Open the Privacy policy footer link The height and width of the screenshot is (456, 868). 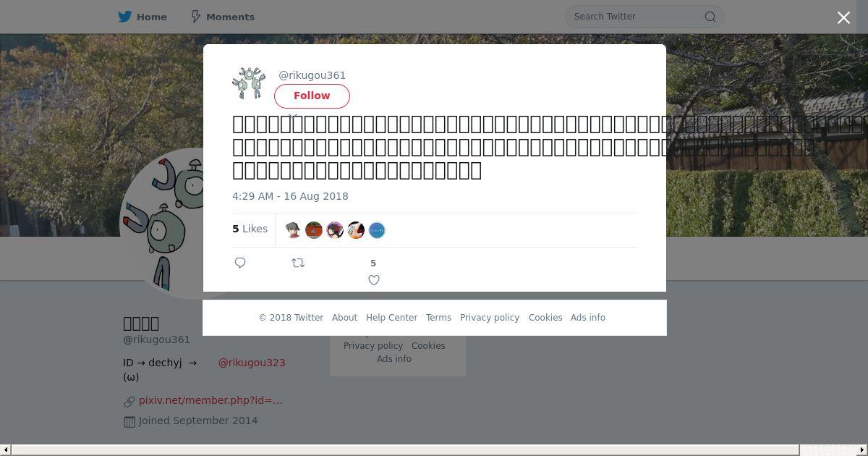[490, 318]
